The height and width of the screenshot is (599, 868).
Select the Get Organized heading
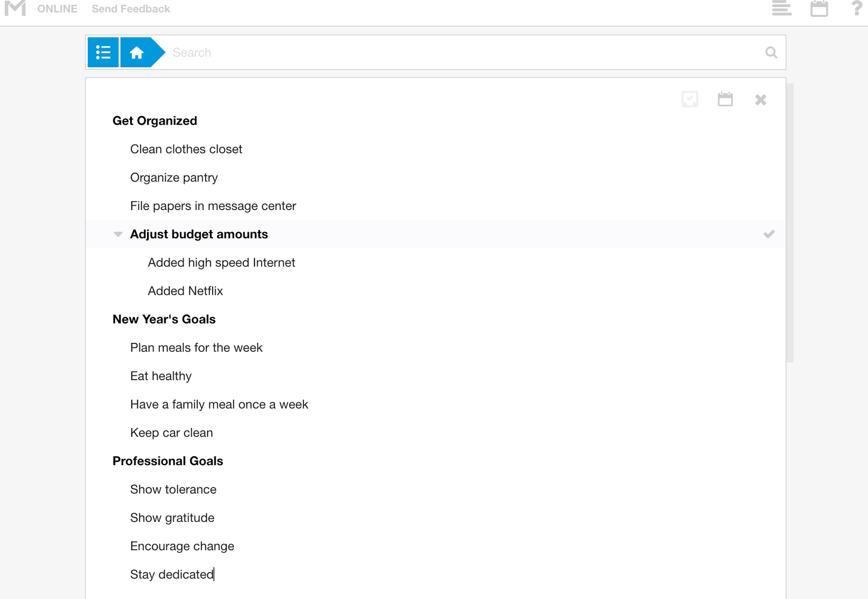click(155, 121)
